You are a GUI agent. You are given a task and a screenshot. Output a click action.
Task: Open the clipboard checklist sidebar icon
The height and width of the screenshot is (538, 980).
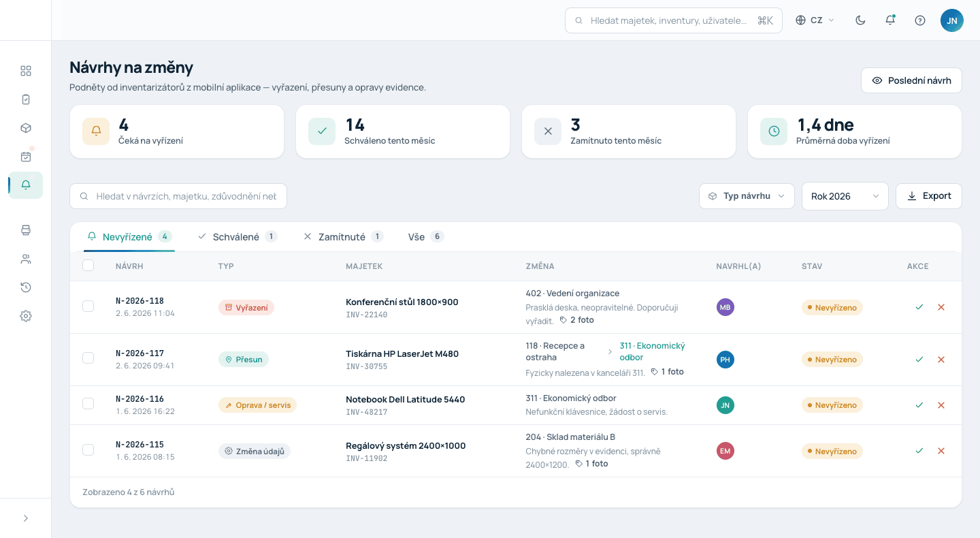click(x=26, y=99)
